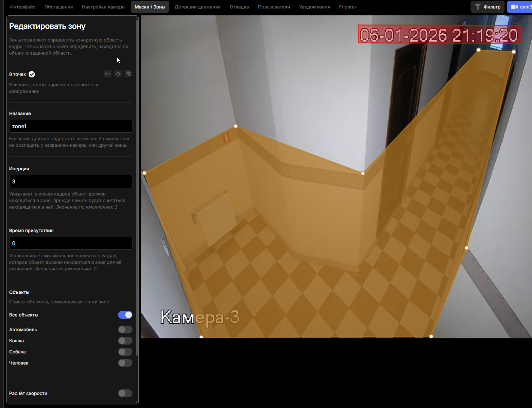Screen dimensions: 532x408
Task: Click the Значение по умолчанию: 0 hint
Action: 66,269
